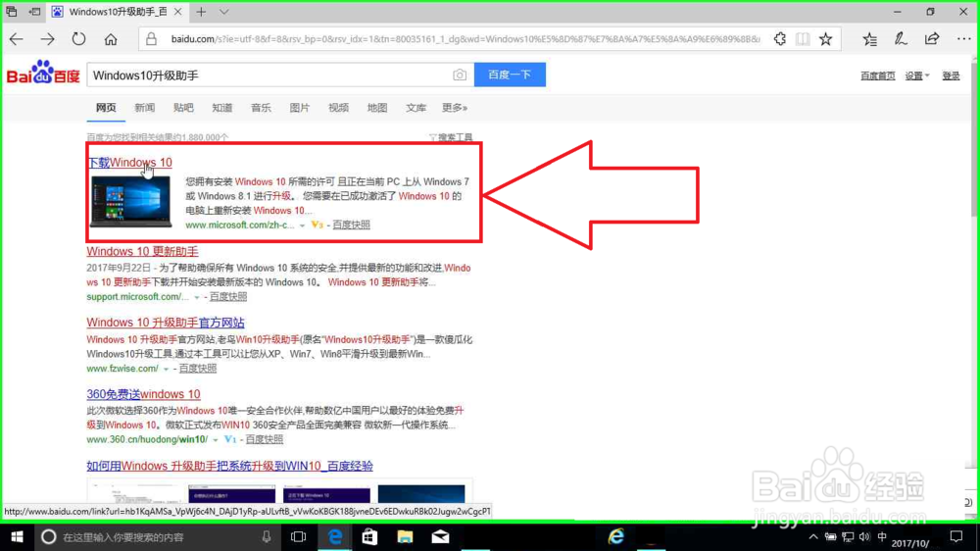This screenshot has height=551, width=980.
Task: Switch to the 音乐 tab
Action: [261, 108]
